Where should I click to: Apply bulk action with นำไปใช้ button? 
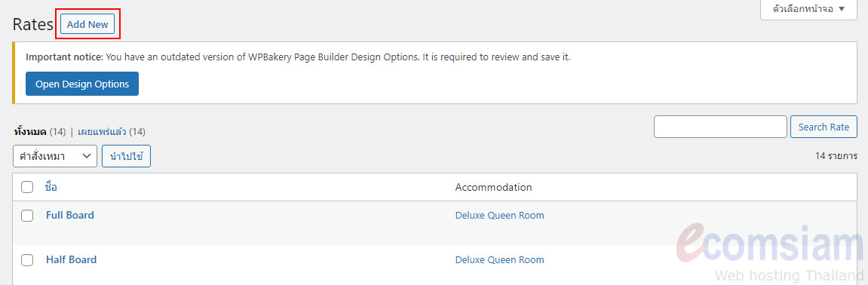pyautogui.click(x=126, y=156)
